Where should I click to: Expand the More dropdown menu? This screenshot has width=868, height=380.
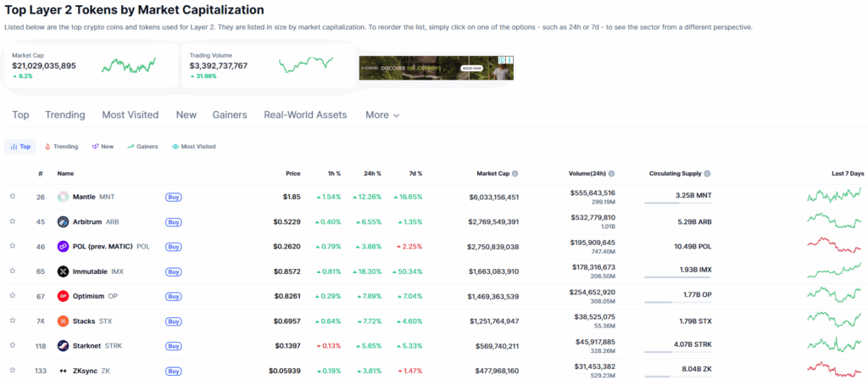click(382, 115)
